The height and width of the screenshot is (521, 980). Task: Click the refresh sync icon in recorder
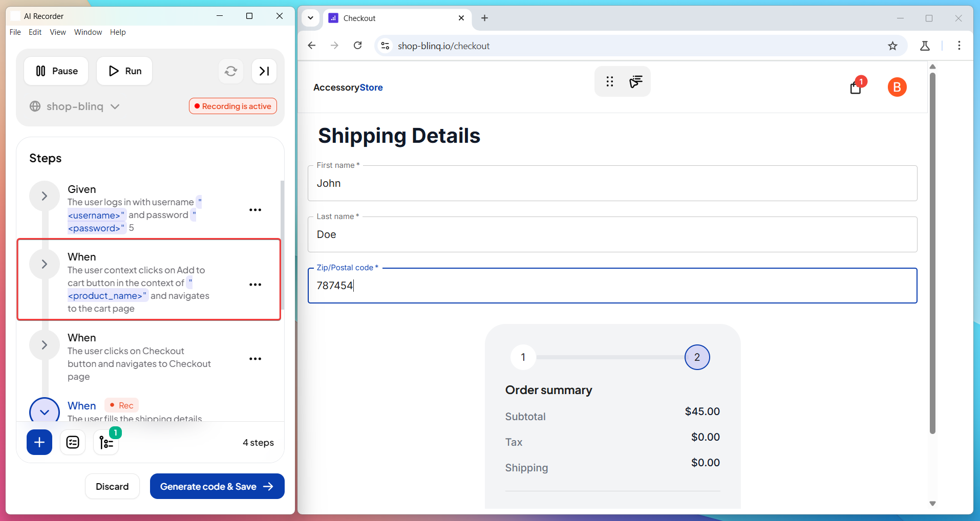231,71
